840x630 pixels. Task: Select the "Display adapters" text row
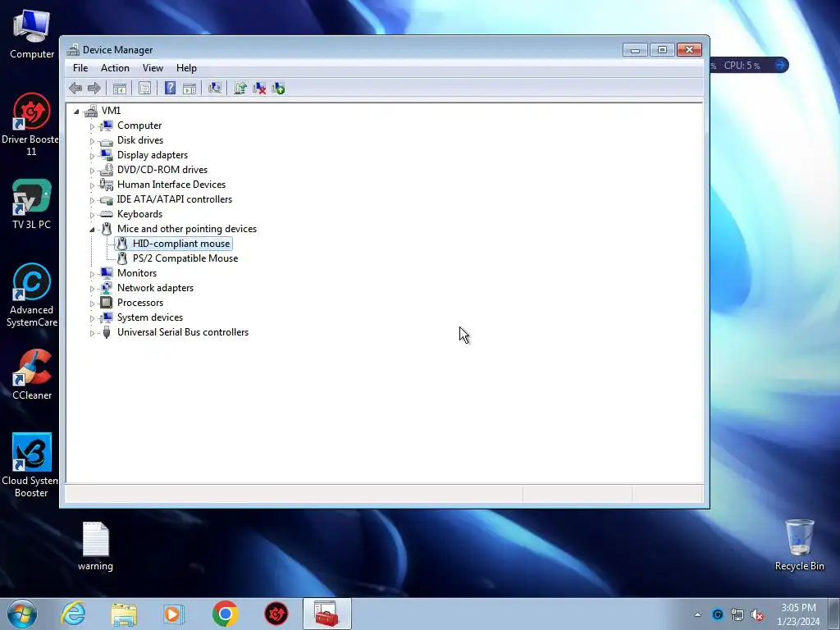pyautogui.click(x=152, y=155)
